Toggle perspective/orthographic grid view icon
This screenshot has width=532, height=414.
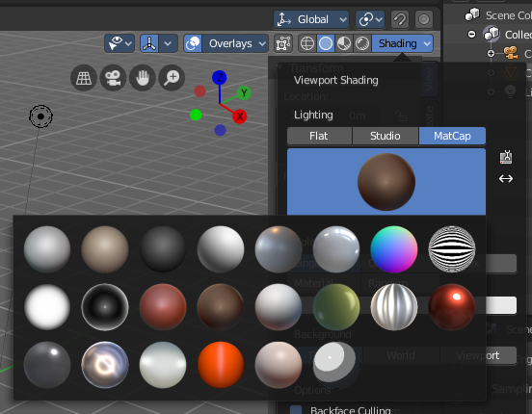(84, 78)
